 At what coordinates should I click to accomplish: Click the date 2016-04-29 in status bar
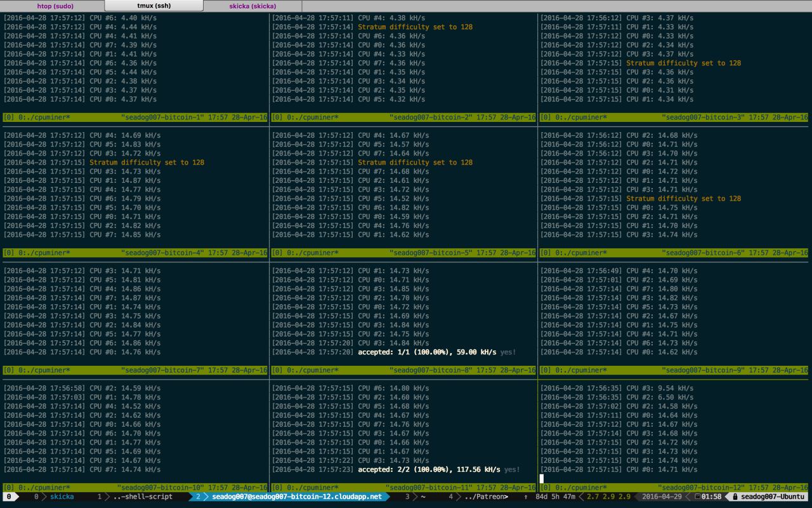click(662, 497)
